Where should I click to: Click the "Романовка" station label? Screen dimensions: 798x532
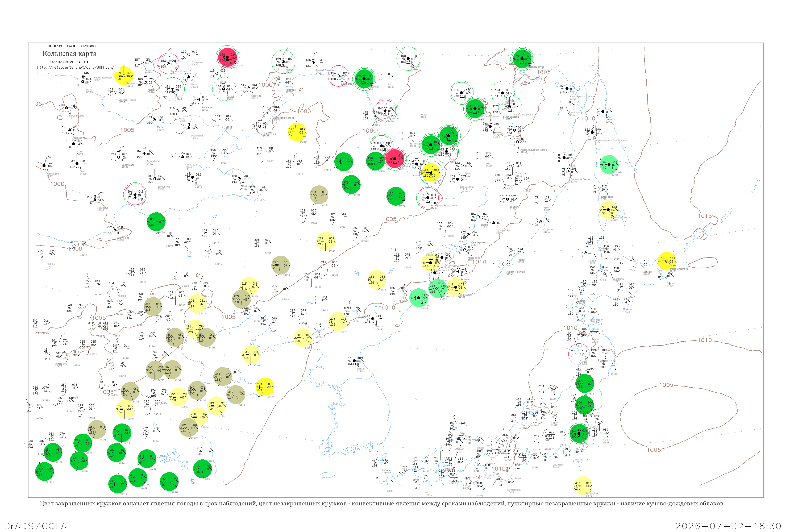point(197,62)
